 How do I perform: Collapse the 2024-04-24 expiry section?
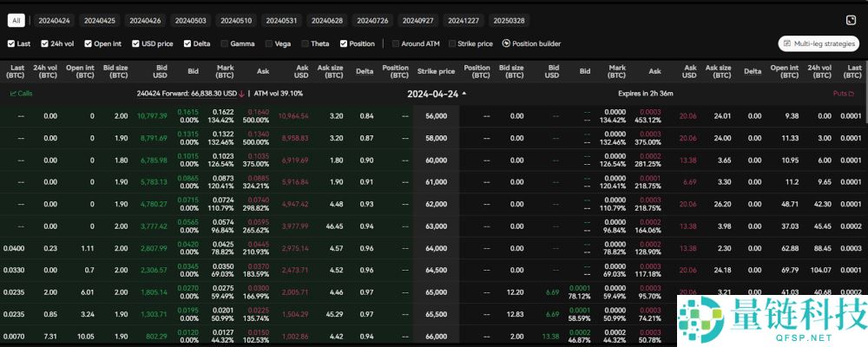[x=464, y=93]
